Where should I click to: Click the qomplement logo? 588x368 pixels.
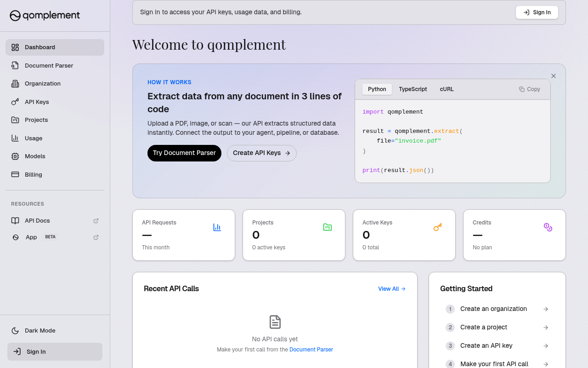coord(45,16)
